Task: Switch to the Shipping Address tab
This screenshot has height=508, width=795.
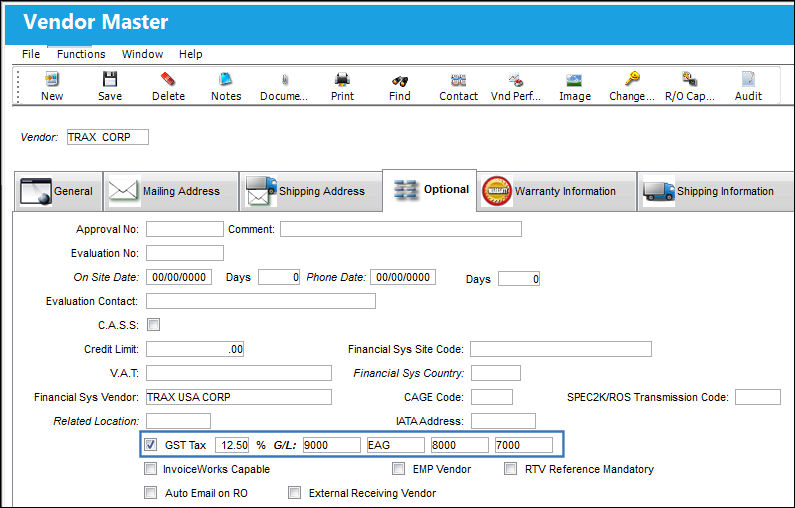Action: [x=311, y=191]
